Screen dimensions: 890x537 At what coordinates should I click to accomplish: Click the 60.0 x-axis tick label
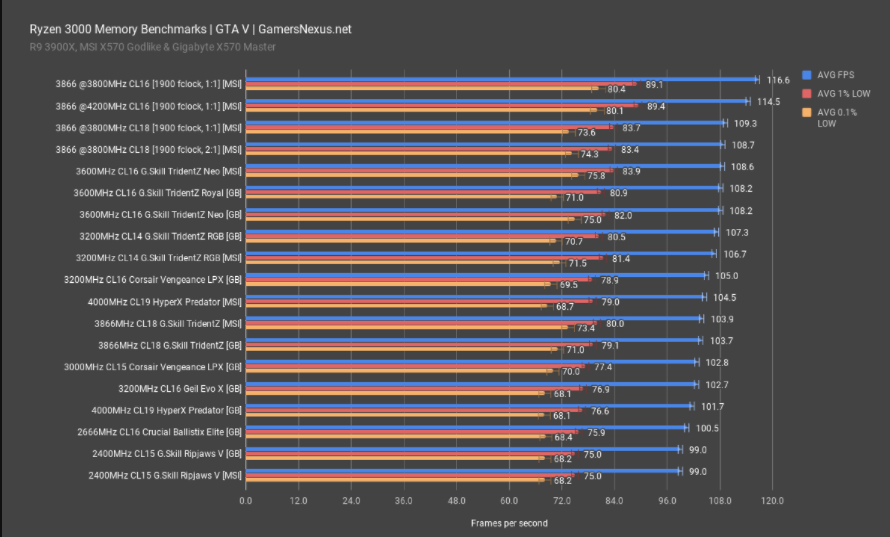click(509, 501)
